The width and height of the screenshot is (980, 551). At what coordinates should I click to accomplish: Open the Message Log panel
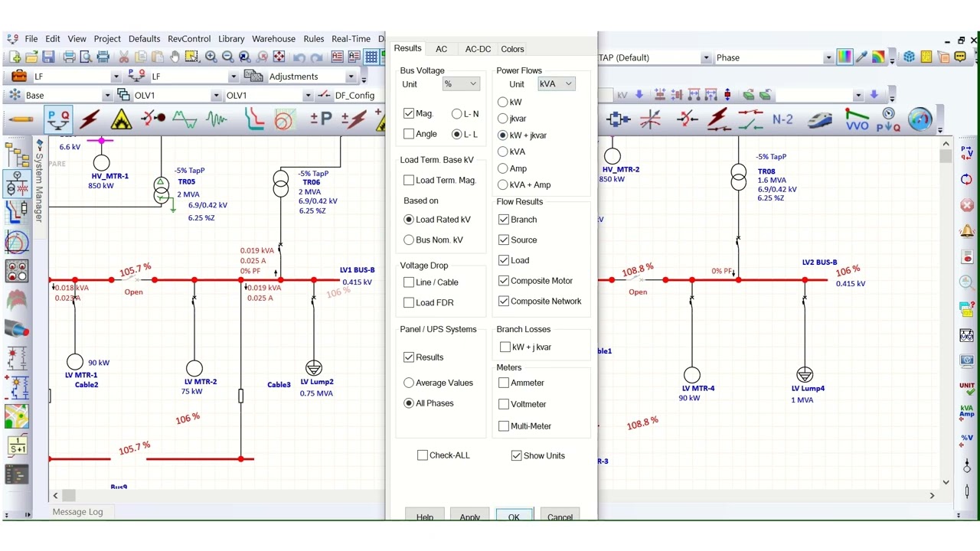[x=77, y=512]
